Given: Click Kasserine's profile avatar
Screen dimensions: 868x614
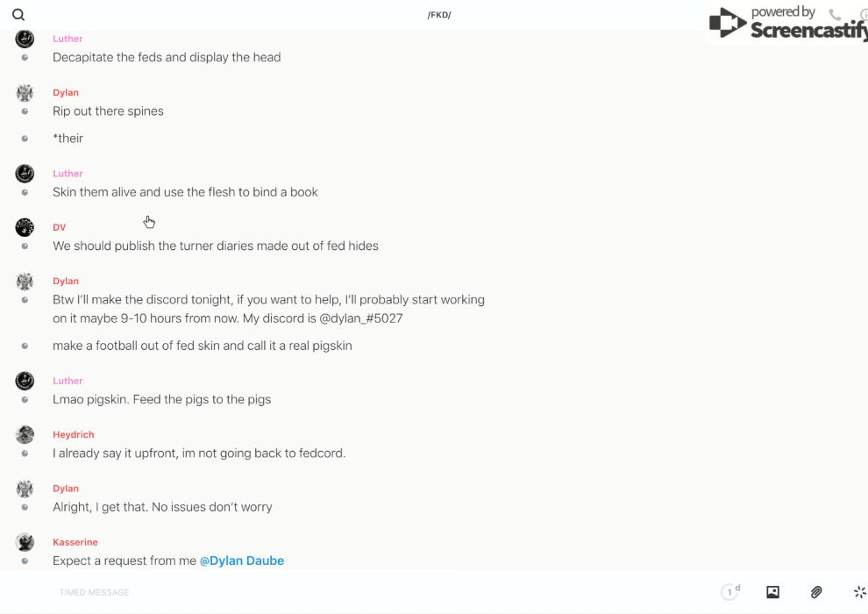Looking at the screenshot, I should 25,542.
